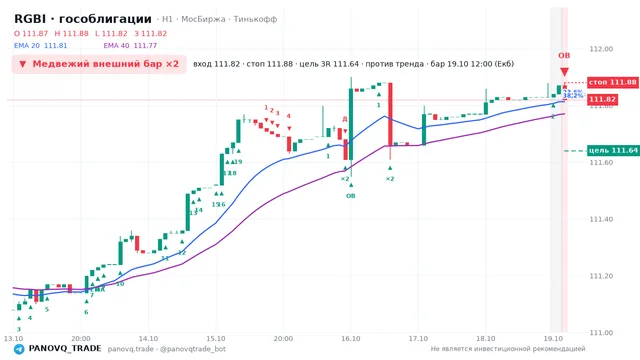Click the 111.60 price axis label

pos(601,162)
